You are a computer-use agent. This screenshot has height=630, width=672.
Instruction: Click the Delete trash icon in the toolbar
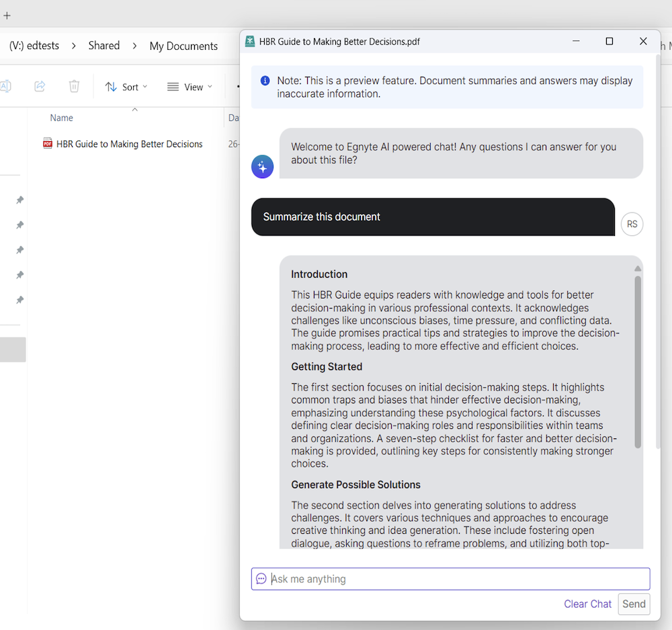pyautogui.click(x=74, y=86)
